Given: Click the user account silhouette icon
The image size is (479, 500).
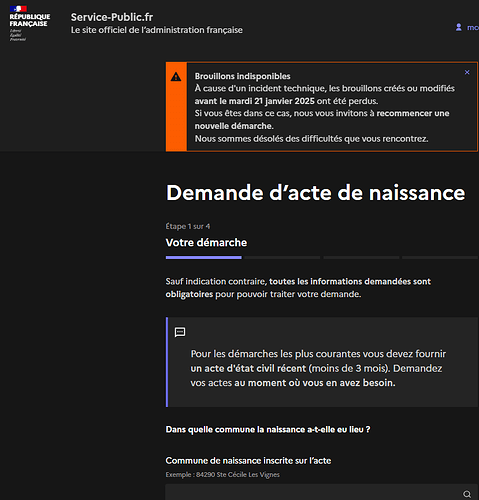Looking at the screenshot, I should coord(459,27).
